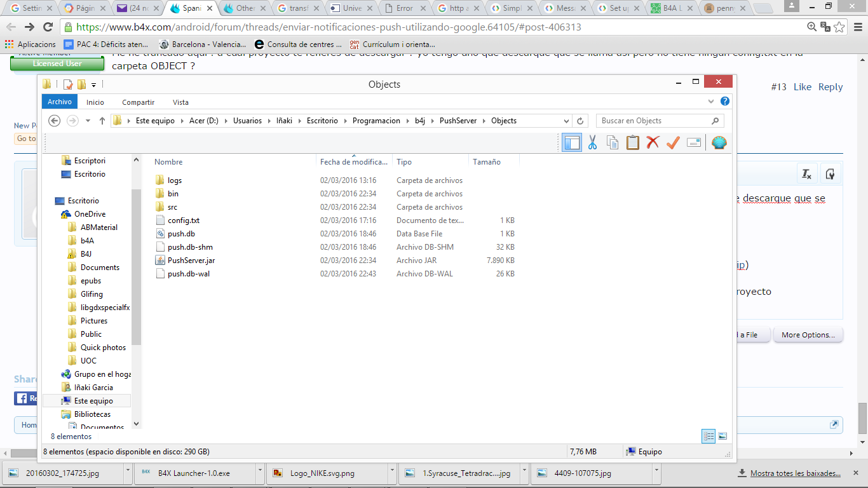The width and height of the screenshot is (868, 488).
Task: Open the Vista ribbon tab
Action: coord(180,102)
